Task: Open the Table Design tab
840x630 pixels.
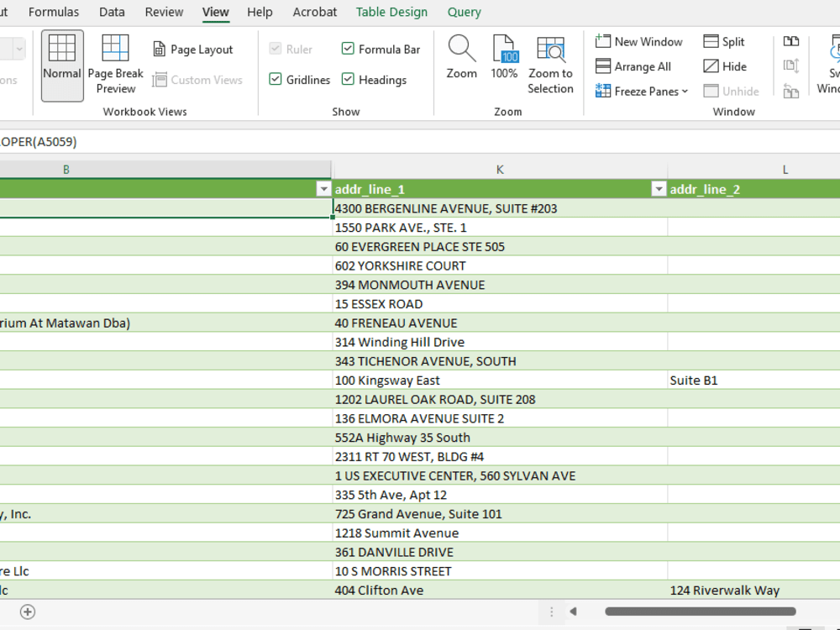Action: pyautogui.click(x=391, y=12)
